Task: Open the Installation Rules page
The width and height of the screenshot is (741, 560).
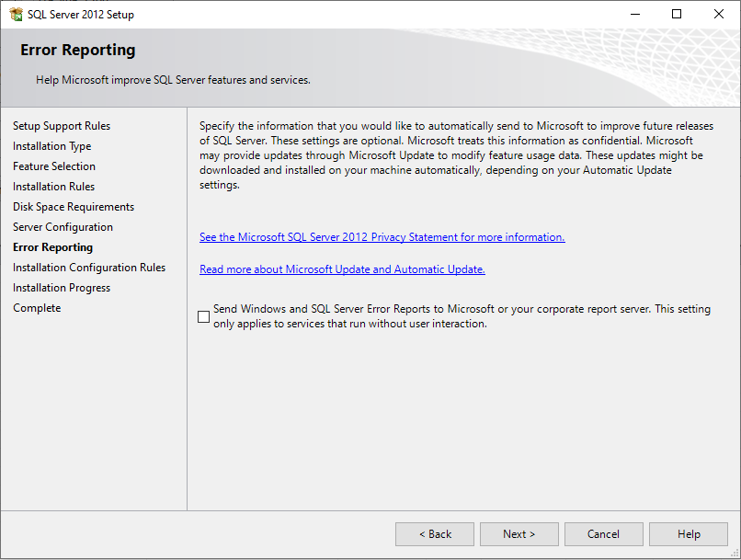Action: pyautogui.click(x=53, y=186)
